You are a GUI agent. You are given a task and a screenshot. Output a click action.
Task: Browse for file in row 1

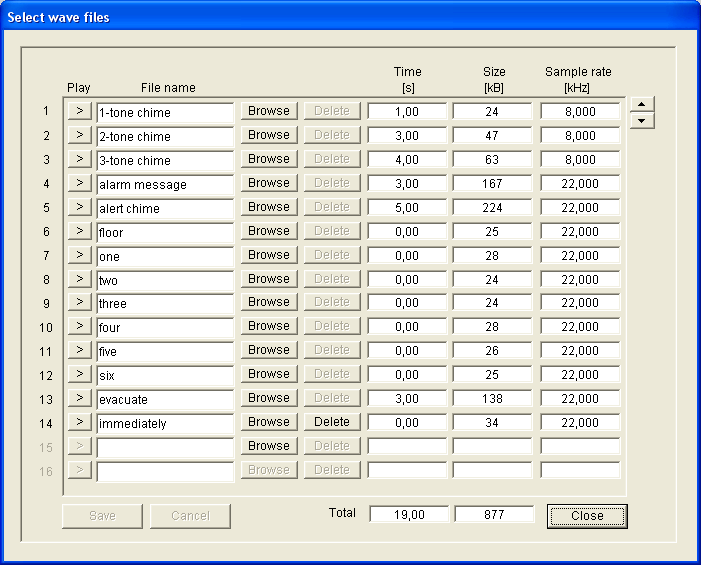click(269, 111)
